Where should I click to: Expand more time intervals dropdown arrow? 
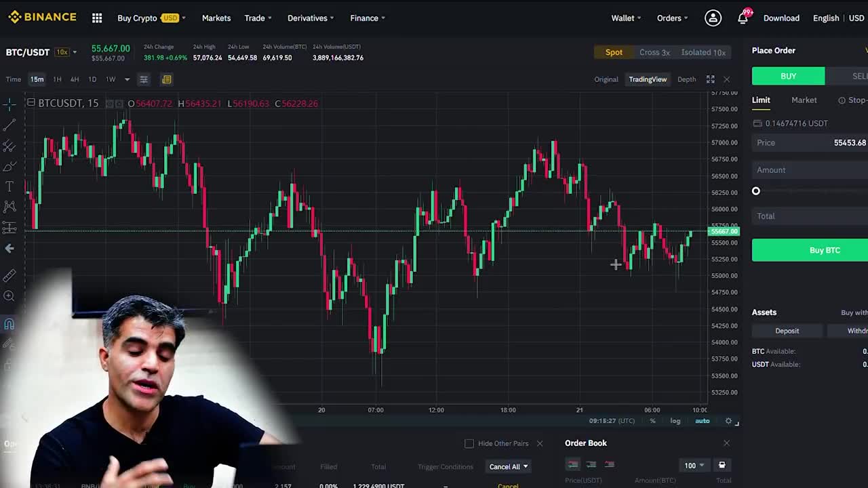(126, 79)
